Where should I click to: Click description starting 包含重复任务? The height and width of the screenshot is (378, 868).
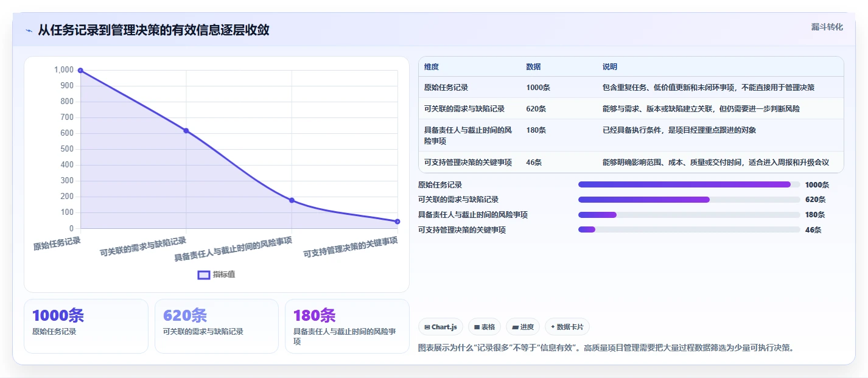tap(709, 88)
